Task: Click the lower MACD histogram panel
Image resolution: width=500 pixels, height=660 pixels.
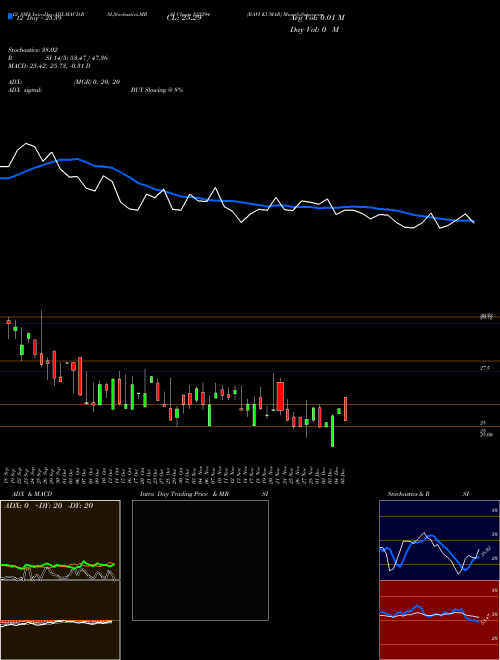Action: point(60,620)
